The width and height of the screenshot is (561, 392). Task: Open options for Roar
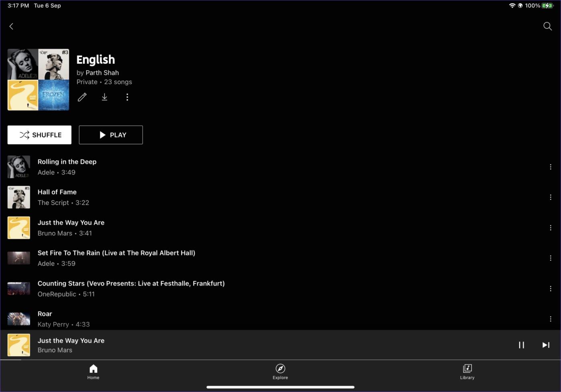coord(550,319)
